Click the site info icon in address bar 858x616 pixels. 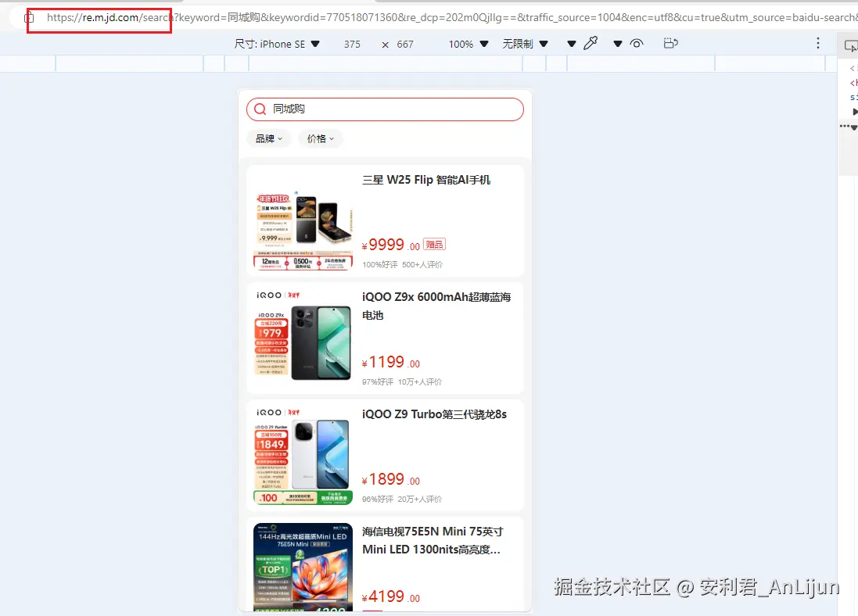click(x=30, y=17)
